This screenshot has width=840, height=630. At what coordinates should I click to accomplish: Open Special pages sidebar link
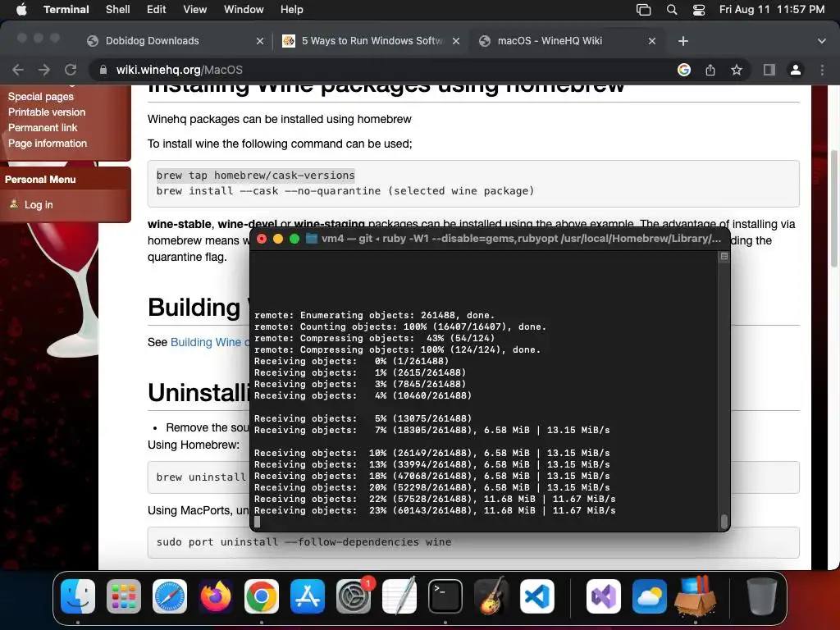(x=41, y=97)
